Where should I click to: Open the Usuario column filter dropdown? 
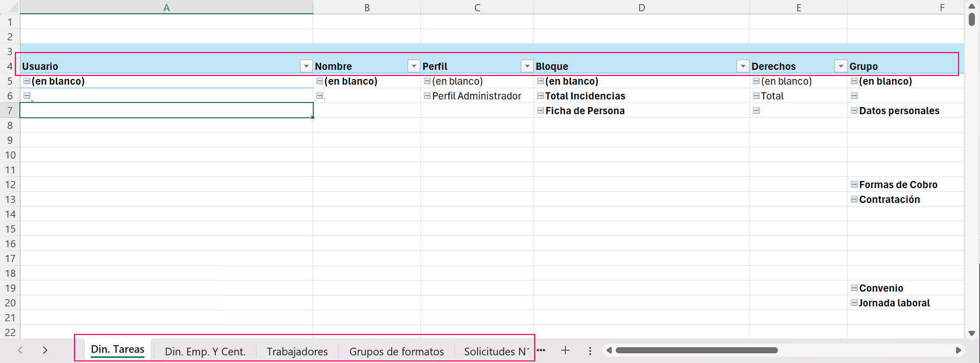[306, 66]
